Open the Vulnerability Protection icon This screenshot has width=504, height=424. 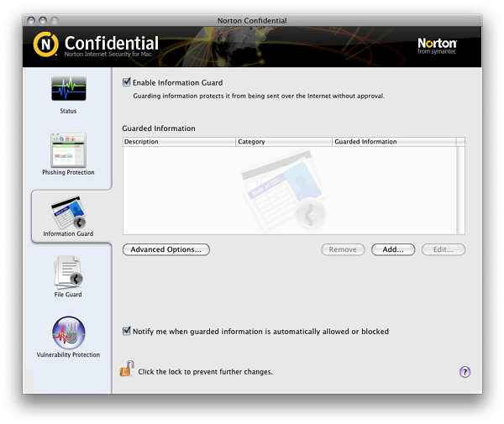click(x=68, y=332)
